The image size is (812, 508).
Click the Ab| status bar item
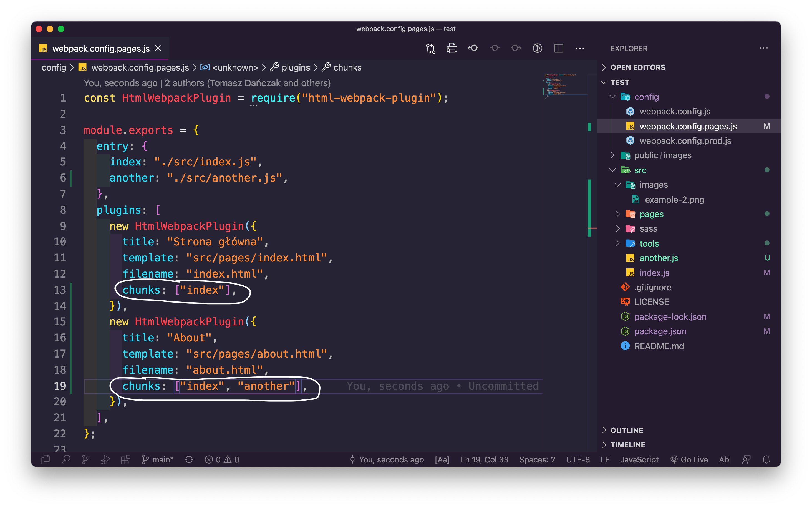click(x=725, y=459)
